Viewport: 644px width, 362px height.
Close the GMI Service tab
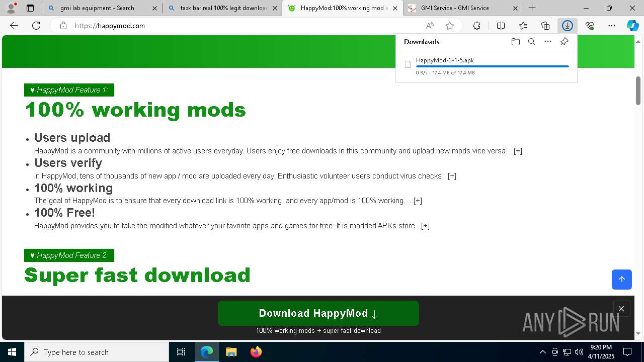tap(515, 8)
